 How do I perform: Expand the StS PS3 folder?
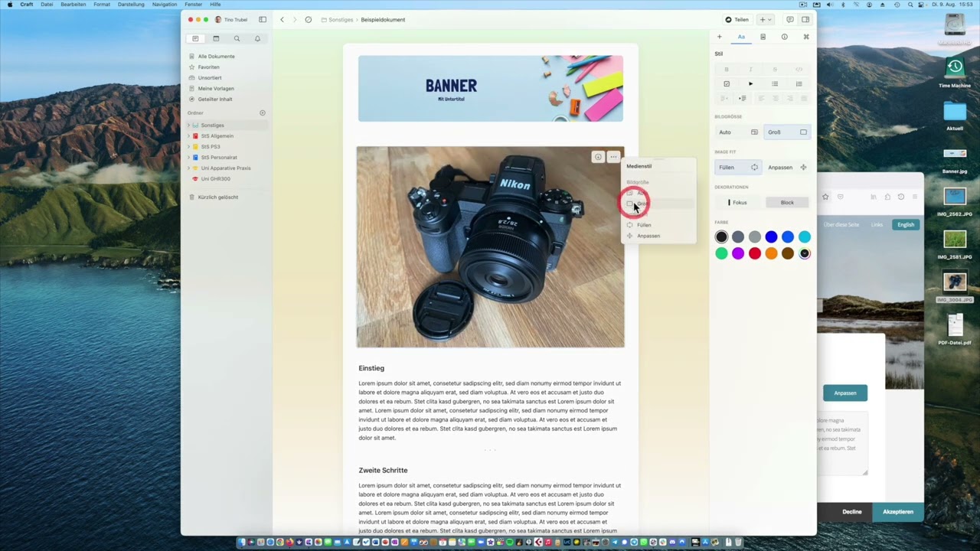188,146
